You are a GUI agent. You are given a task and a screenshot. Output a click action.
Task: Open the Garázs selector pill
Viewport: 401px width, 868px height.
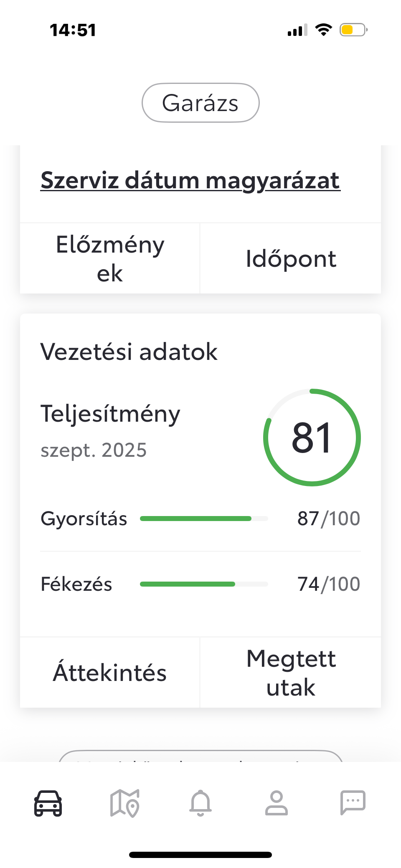tap(200, 103)
